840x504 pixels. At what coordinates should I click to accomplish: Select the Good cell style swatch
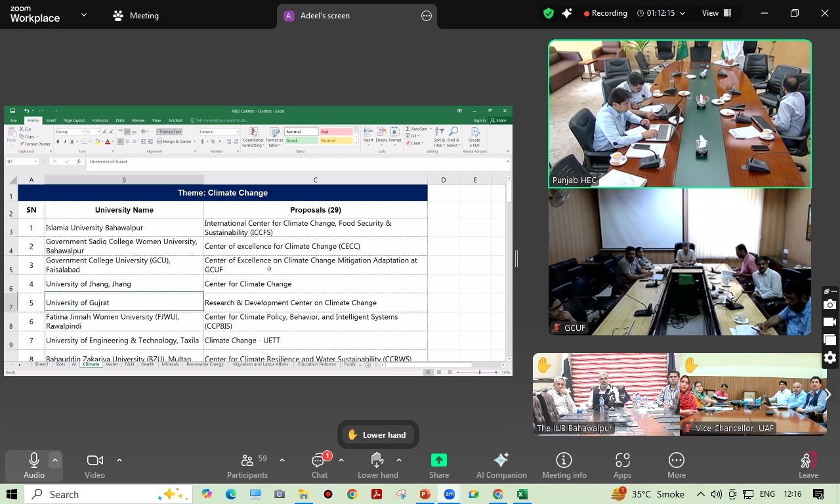click(x=301, y=140)
